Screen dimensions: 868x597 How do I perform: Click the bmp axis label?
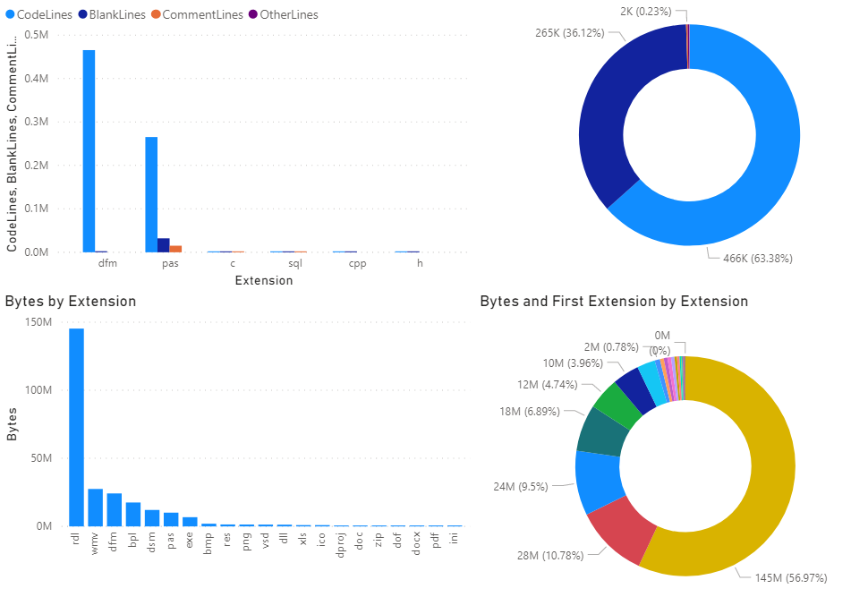[208, 543]
